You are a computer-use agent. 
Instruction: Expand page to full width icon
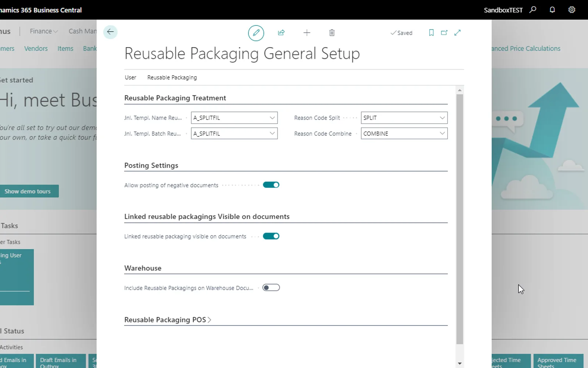point(458,33)
